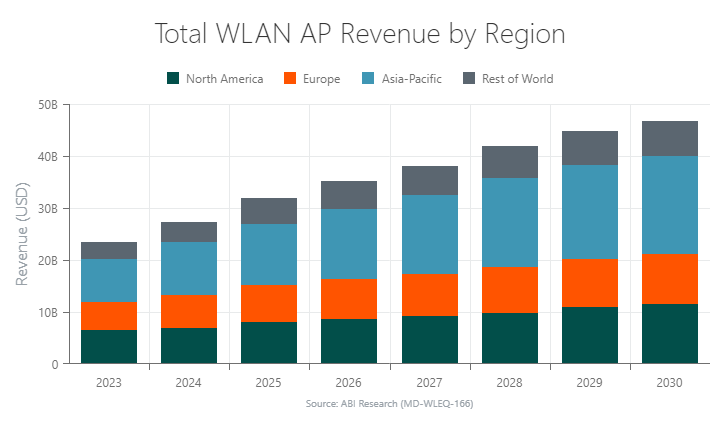This screenshot has height=440, width=720.
Task: Click the 2026 x-axis label
Action: click(x=349, y=383)
